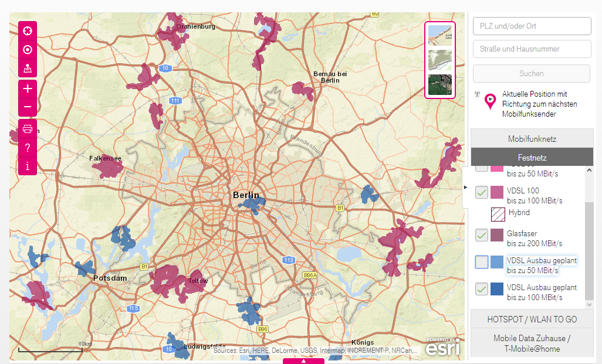Open HOTSPOT / WLAN TO GO section

(x=532, y=319)
